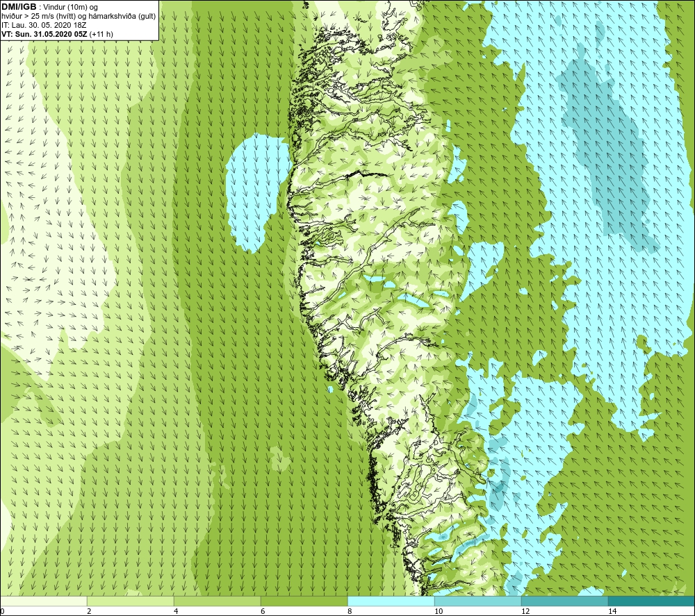This screenshot has width=695, height=616.
Task: Click legend tick label '6'
Action: 263,611
